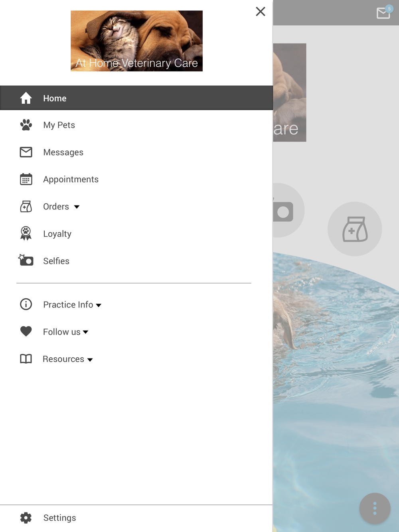Click the Resources open book icon
This screenshot has height=532, width=399.
(x=26, y=359)
